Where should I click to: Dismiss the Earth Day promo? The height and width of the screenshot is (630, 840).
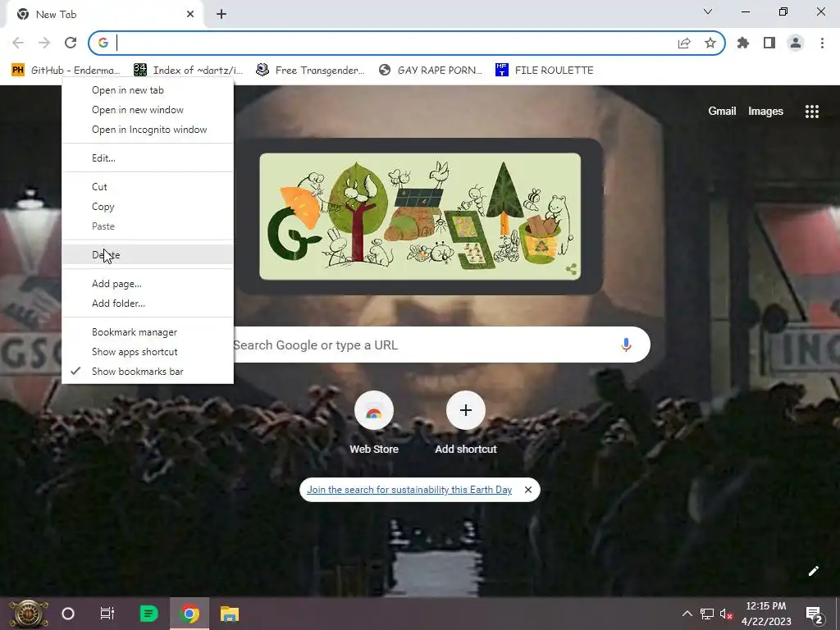point(528,490)
